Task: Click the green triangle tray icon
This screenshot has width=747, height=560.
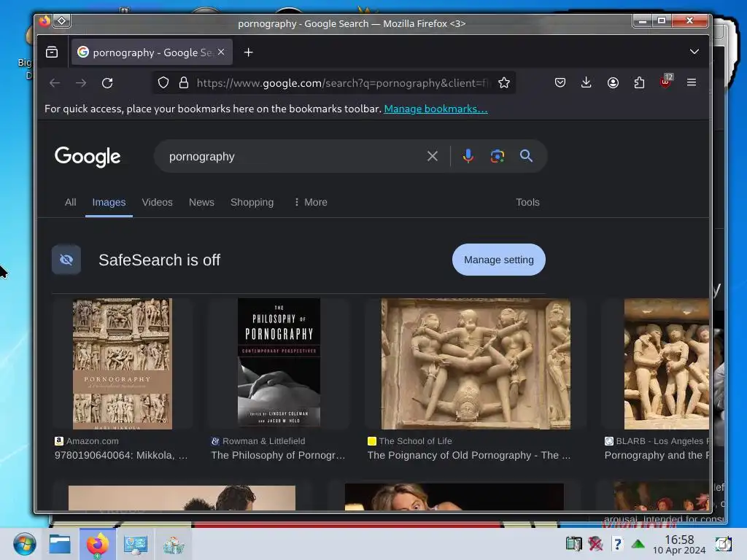Action: pos(638,544)
